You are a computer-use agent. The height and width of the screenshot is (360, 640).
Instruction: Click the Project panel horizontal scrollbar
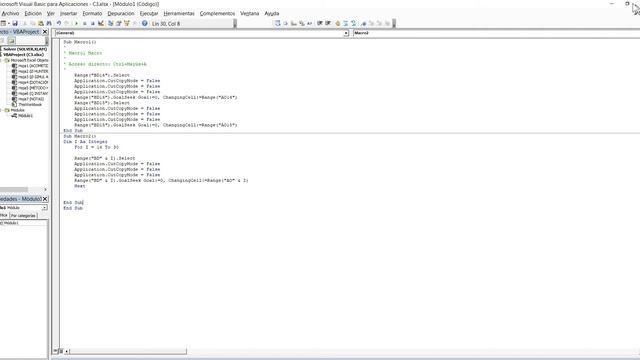(14, 189)
